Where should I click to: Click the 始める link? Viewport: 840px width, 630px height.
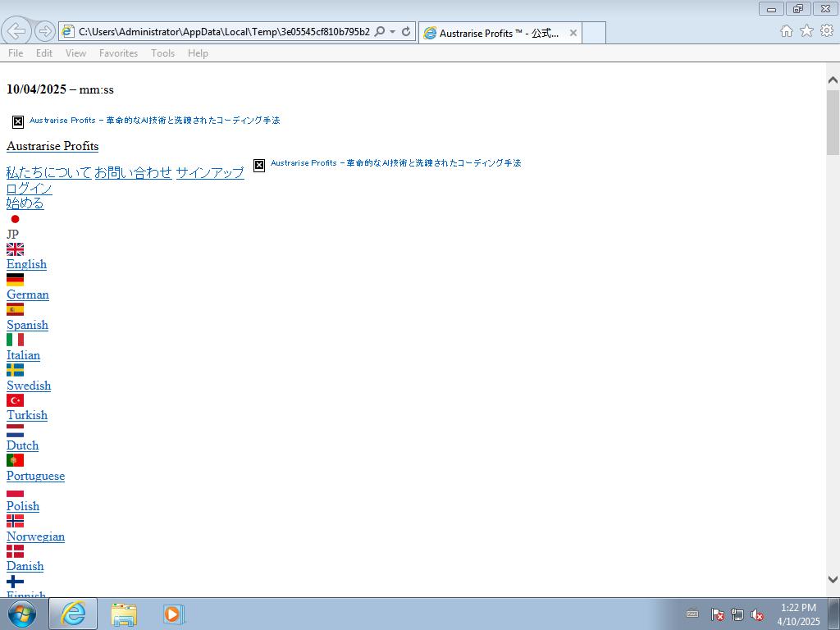[25, 203]
